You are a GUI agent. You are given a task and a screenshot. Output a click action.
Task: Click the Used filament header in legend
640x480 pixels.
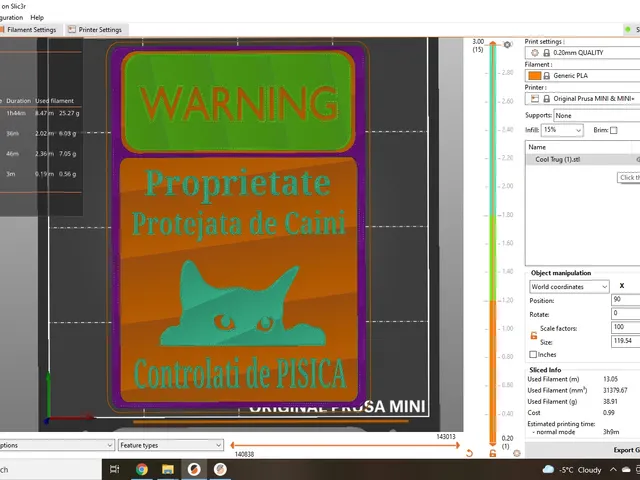click(x=55, y=100)
